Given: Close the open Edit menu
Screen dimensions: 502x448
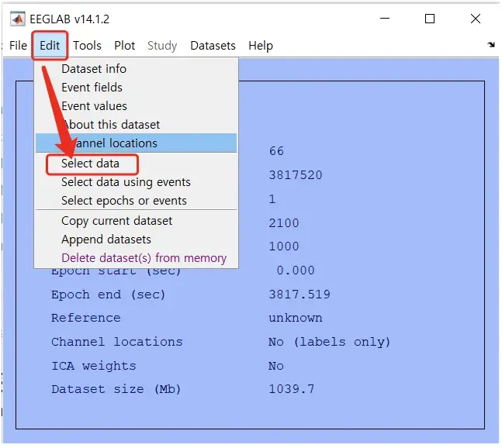Looking at the screenshot, I should coord(50,46).
